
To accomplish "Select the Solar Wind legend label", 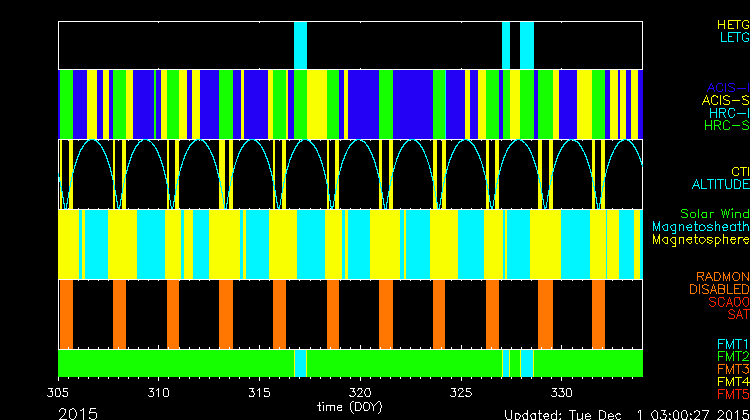I will tap(714, 214).
